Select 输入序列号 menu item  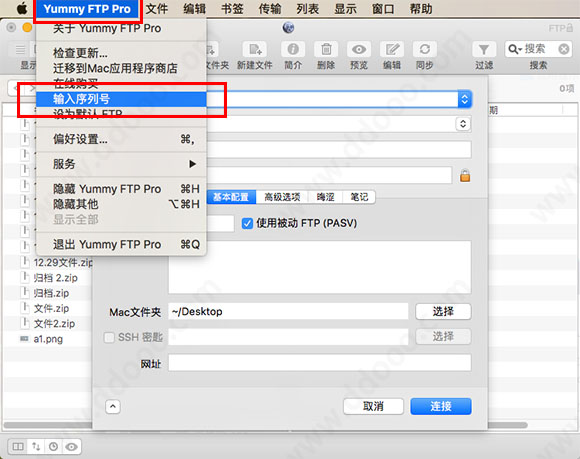point(121,99)
